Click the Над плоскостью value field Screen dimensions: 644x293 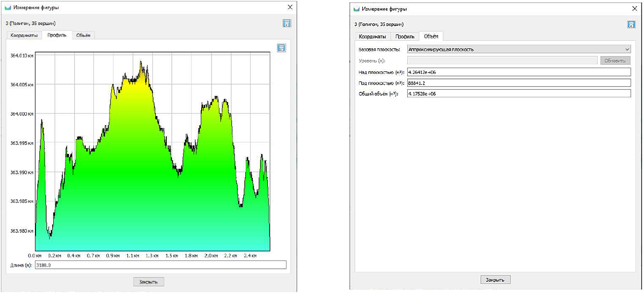pyautogui.click(x=519, y=72)
